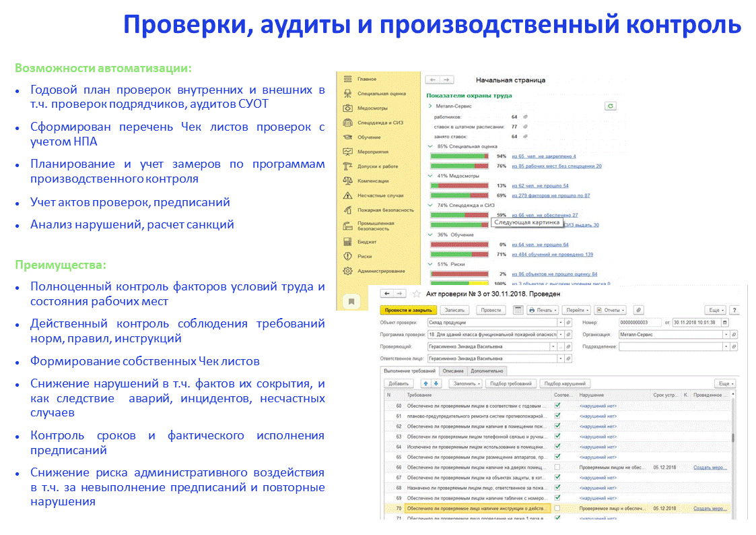Click the Несчастные случаи warning triangle icon

347,195
